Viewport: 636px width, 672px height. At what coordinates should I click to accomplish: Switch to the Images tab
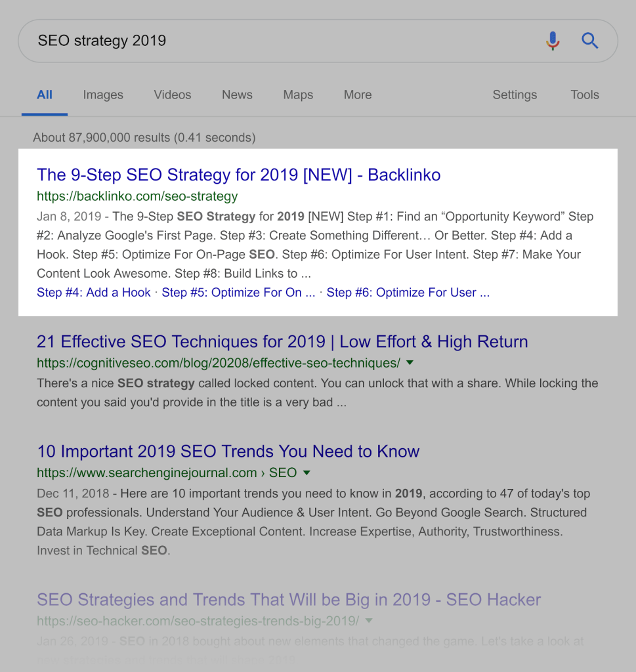point(103,94)
